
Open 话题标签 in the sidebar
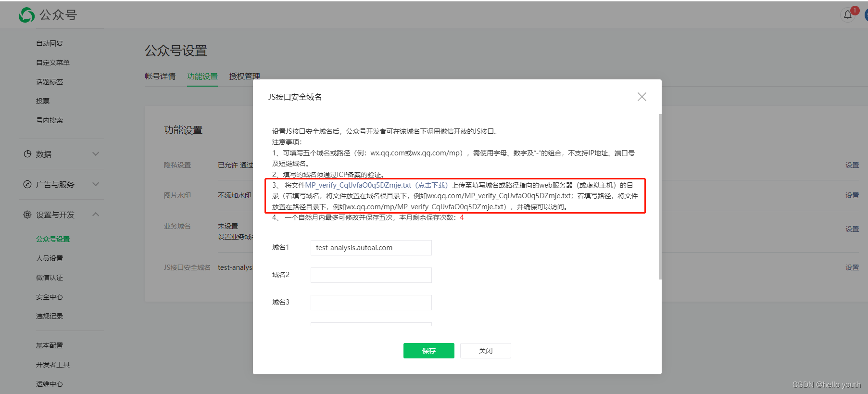pos(50,82)
